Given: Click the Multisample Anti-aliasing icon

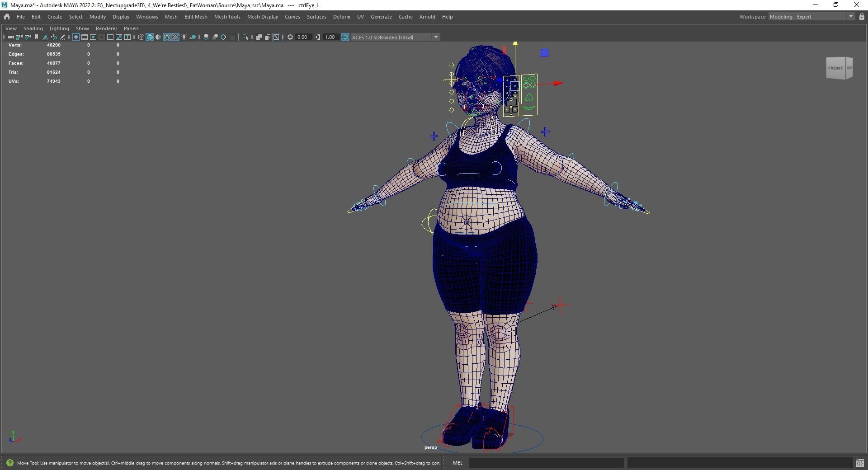Looking at the screenshot, I should pos(223,37).
